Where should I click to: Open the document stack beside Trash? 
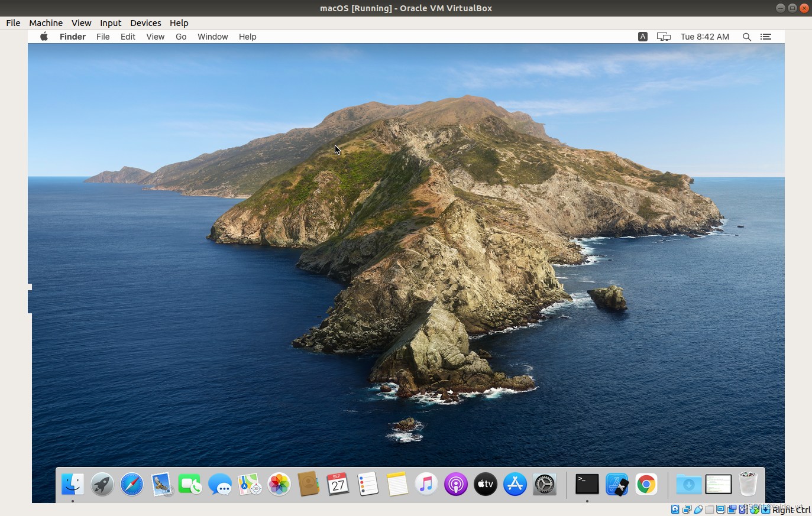click(719, 485)
